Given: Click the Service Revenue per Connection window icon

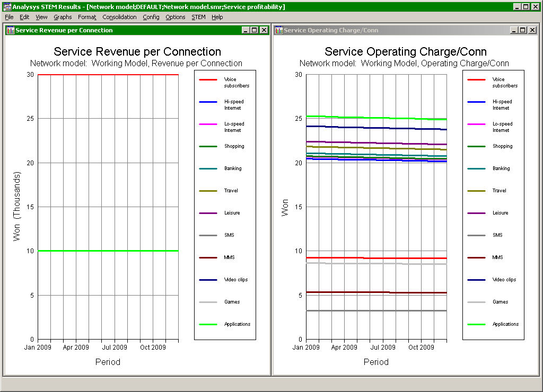Looking at the screenshot, I should (x=11, y=30).
